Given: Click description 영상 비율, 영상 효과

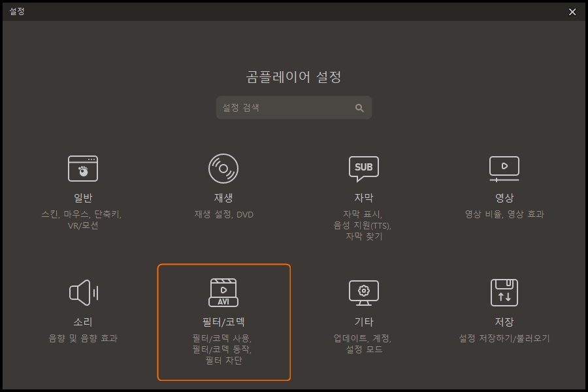Looking at the screenshot, I should 504,214.
